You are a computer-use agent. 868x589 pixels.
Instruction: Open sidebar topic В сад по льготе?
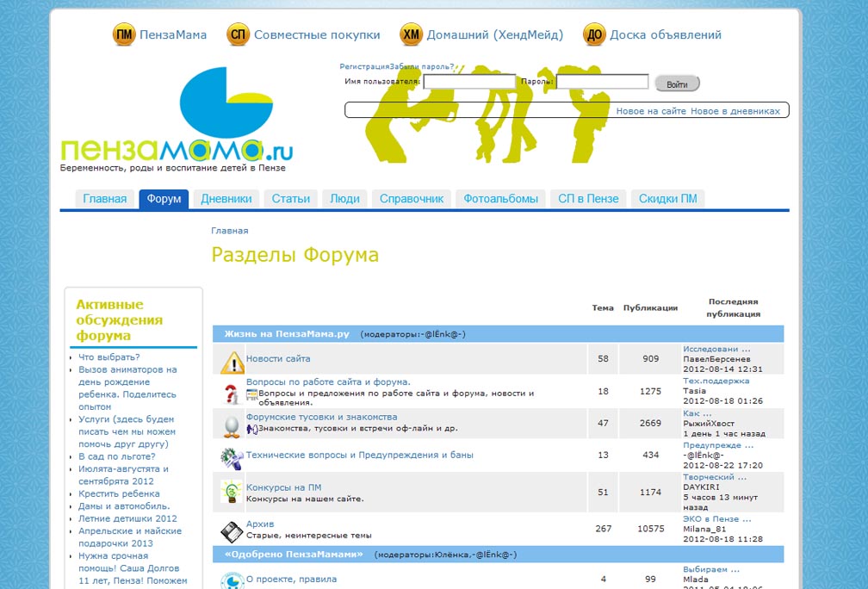(x=117, y=456)
